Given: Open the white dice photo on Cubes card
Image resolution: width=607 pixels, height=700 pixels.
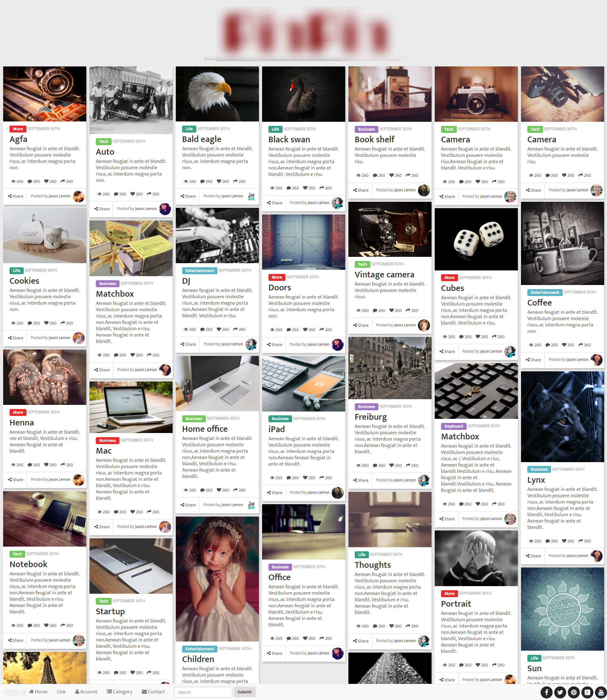Looking at the screenshot, I should click(476, 239).
